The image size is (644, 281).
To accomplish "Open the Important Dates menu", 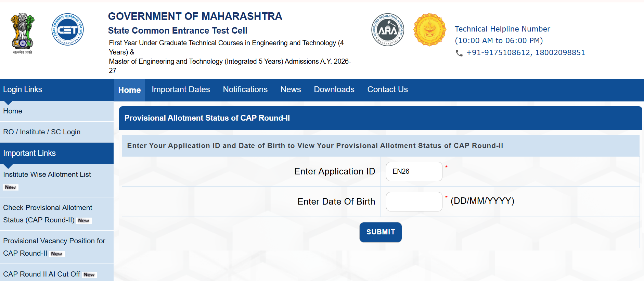I will tap(181, 89).
